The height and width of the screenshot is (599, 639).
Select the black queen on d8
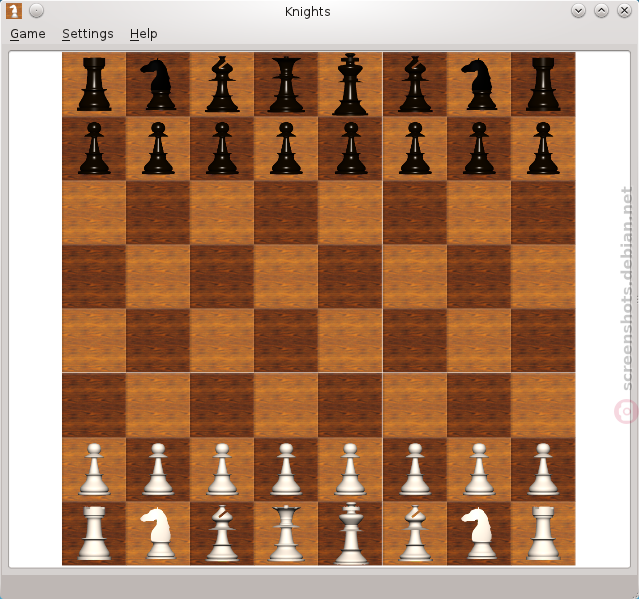(x=286, y=84)
